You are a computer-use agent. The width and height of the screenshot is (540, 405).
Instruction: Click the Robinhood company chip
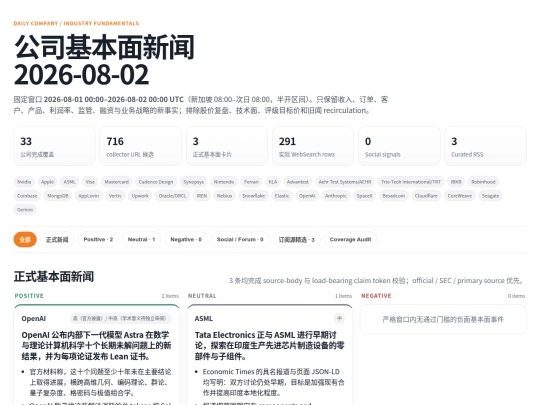point(484,182)
